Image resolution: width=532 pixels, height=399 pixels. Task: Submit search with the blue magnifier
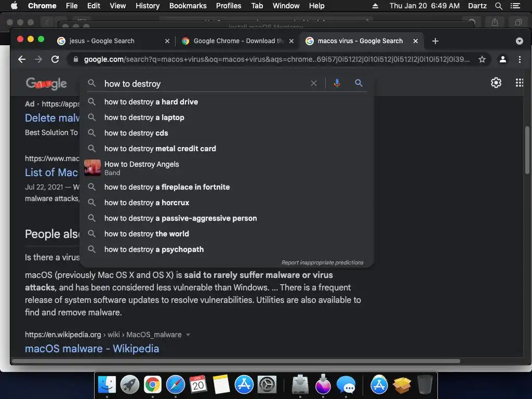coord(358,83)
